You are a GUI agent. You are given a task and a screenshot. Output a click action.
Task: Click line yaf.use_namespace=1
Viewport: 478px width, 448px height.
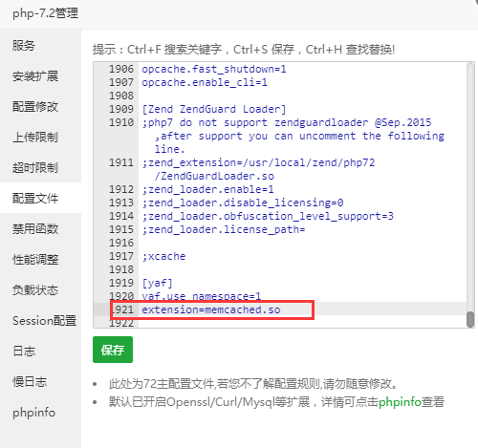pyautogui.click(x=202, y=296)
